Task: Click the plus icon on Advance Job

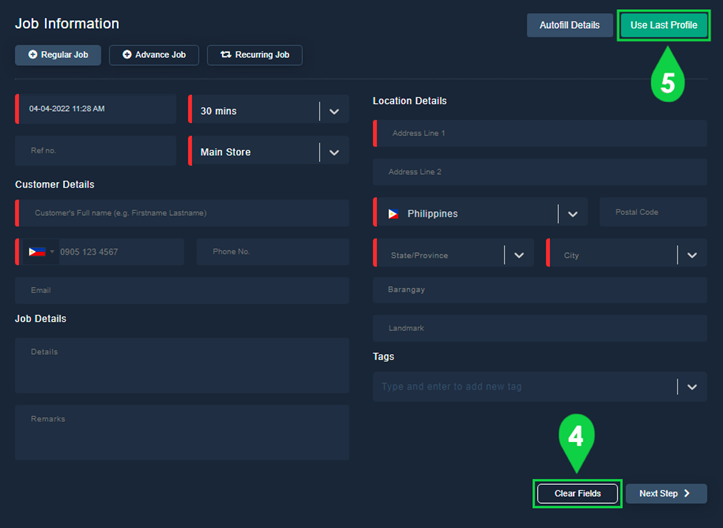Action: click(x=127, y=54)
